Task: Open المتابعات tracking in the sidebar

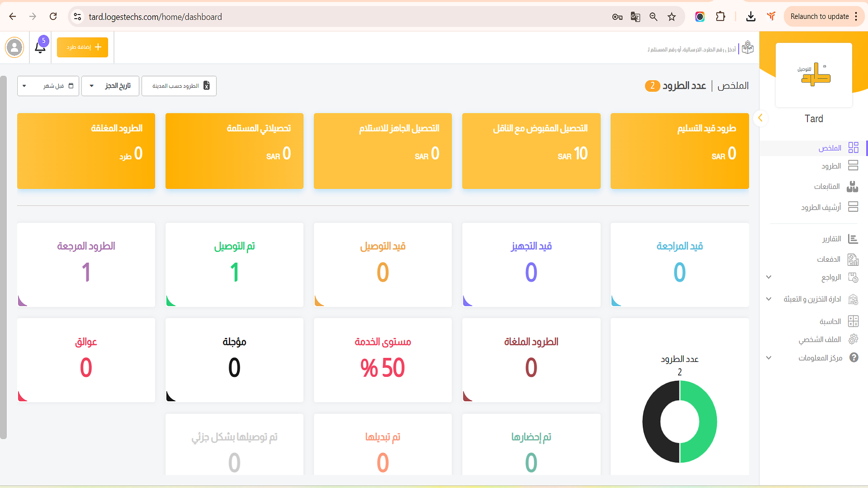Action: tap(827, 186)
